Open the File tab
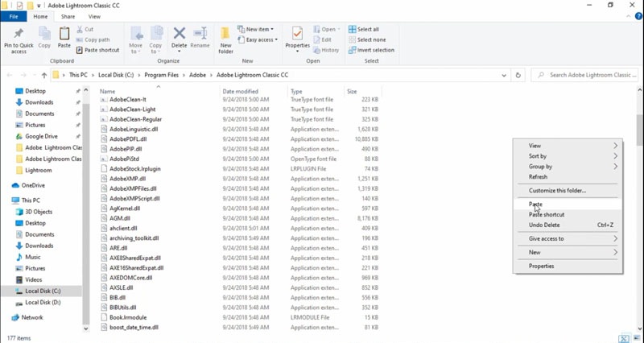This screenshot has height=343, width=644. click(14, 16)
